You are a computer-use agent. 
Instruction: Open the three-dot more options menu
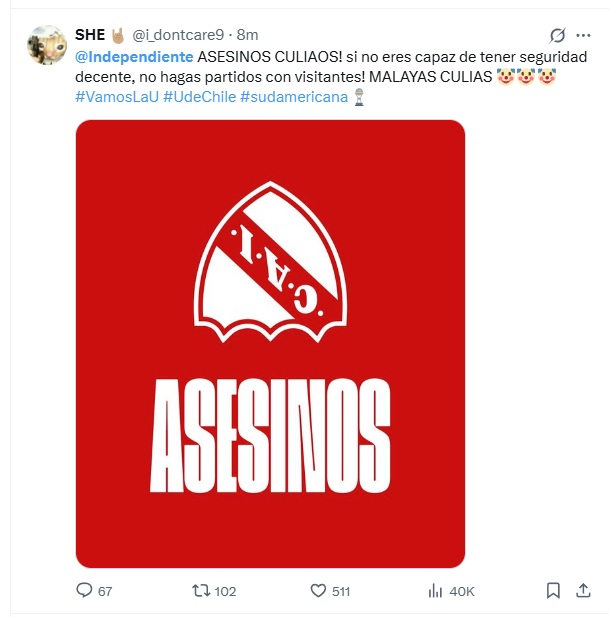[583, 35]
